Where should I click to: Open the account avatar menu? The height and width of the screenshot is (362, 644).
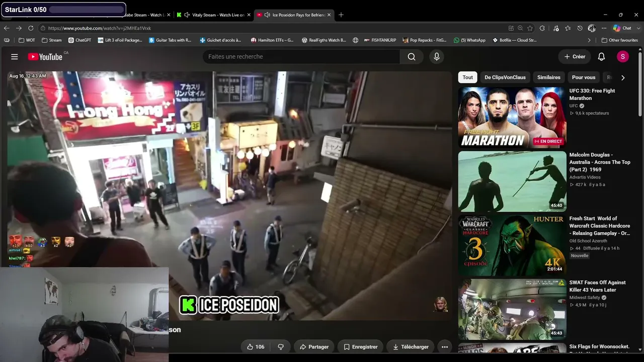623,57
